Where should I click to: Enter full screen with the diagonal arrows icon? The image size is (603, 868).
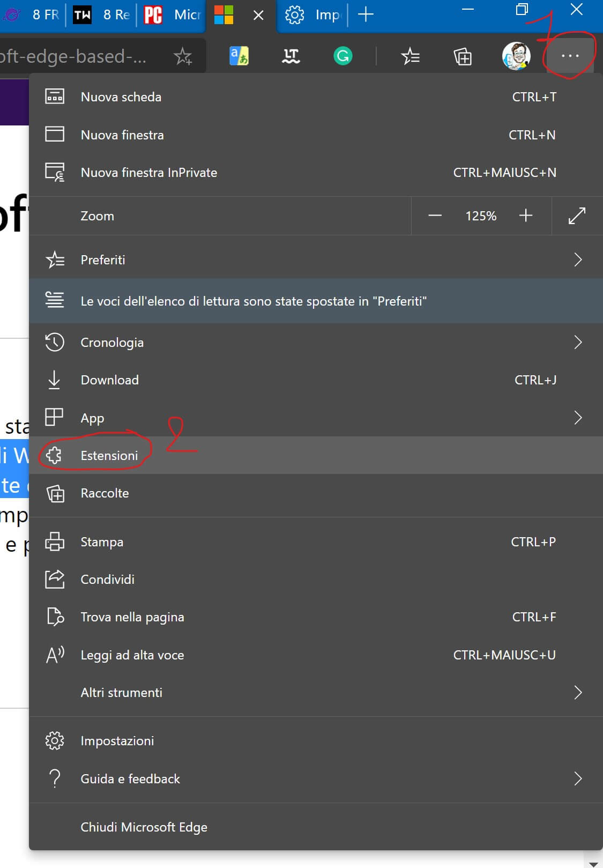click(x=577, y=216)
